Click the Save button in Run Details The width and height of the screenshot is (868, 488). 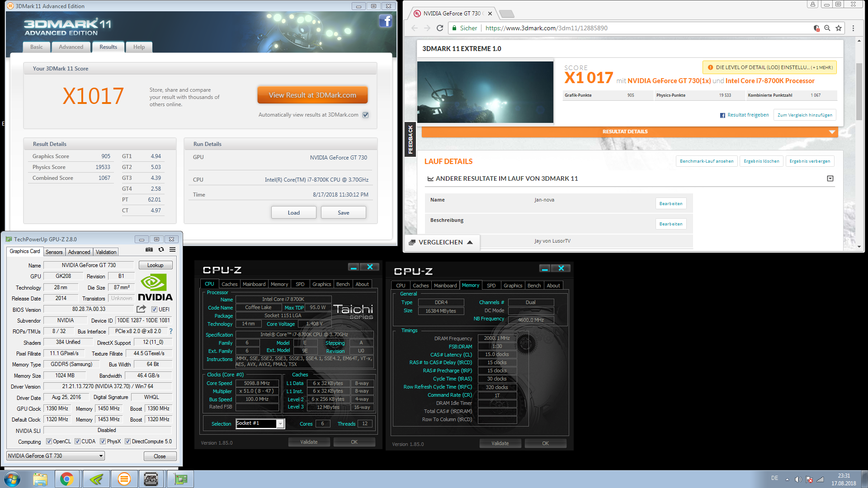click(x=344, y=213)
